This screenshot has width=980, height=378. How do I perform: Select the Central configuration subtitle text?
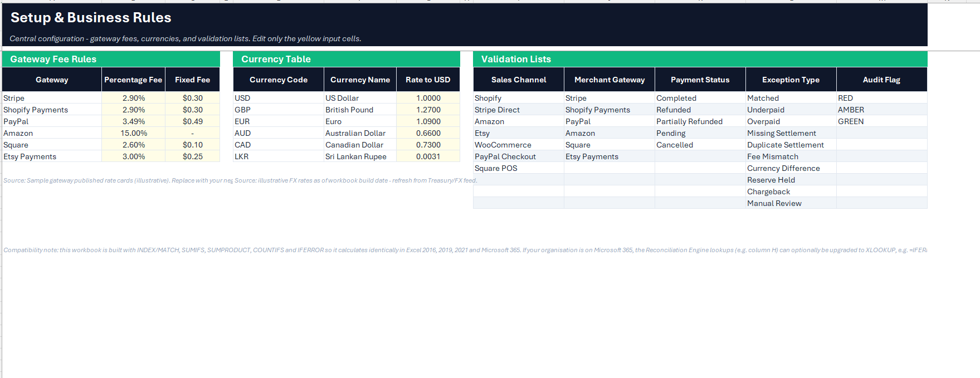(x=186, y=38)
